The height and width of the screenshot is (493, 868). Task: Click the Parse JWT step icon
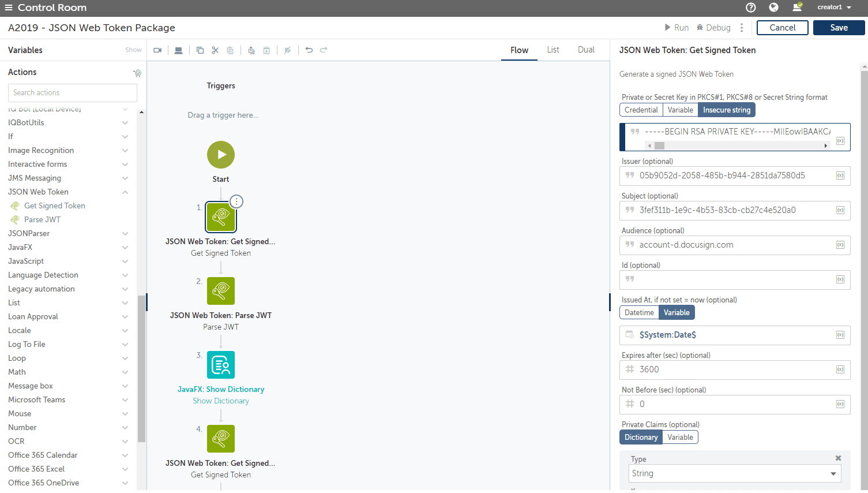point(221,291)
